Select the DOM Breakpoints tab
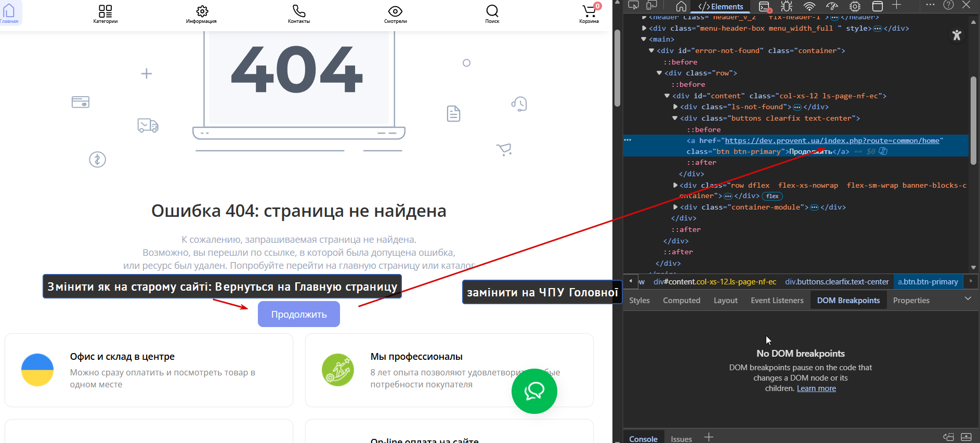Screen dimensions: 980x443 point(848,301)
